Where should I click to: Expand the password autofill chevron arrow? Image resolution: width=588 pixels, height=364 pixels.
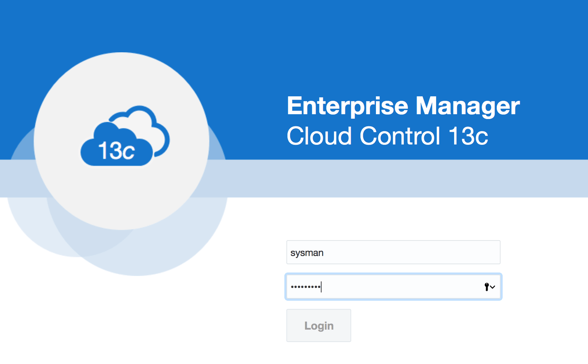tap(493, 287)
